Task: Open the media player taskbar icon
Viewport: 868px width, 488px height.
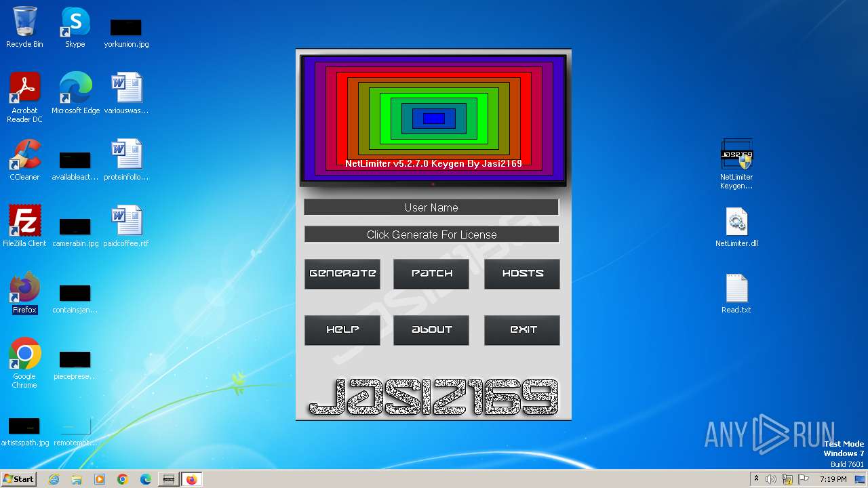Action: pyautogui.click(x=100, y=479)
